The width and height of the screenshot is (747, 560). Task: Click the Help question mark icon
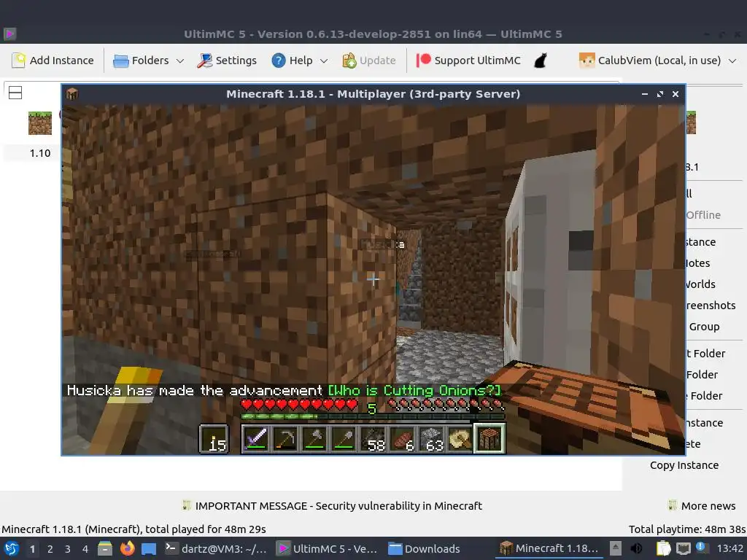pos(278,61)
